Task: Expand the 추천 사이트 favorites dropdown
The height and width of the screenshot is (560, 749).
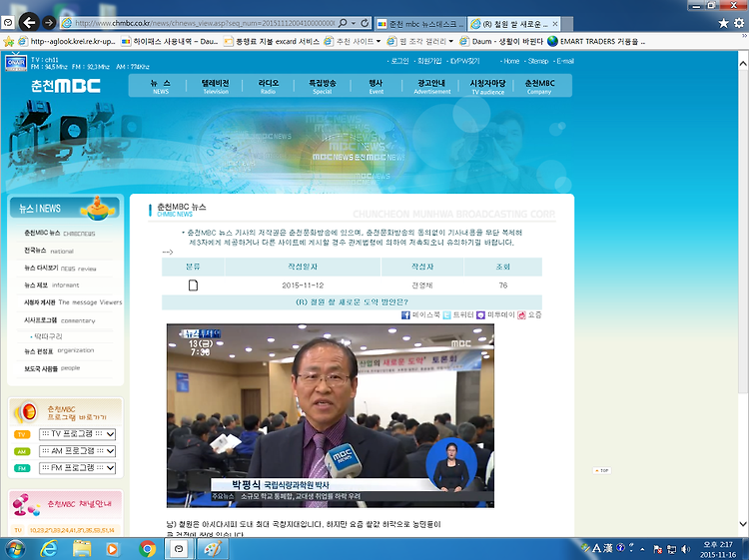Action: [378, 42]
